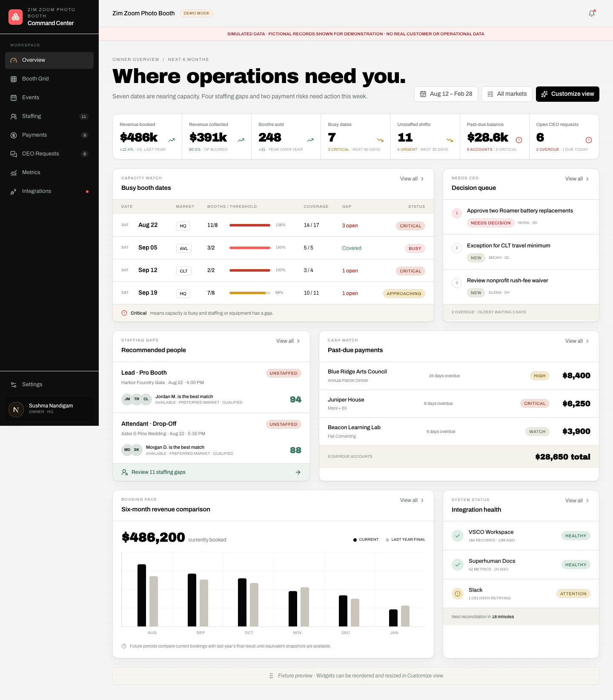Click the green check icon for Superhuman Docs
Image resolution: width=613 pixels, height=700 pixels.
(458, 565)
